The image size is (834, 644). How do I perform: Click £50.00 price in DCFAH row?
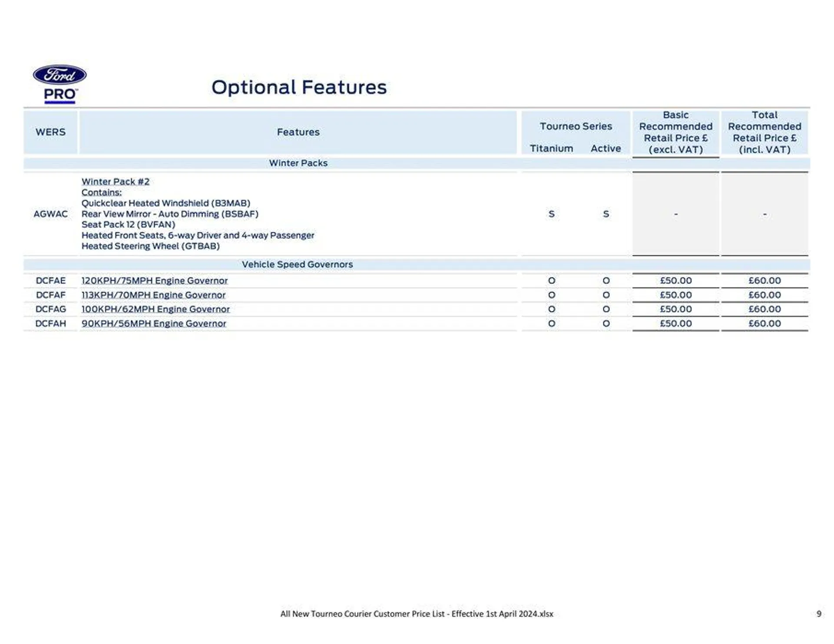(x=675, y=324)
